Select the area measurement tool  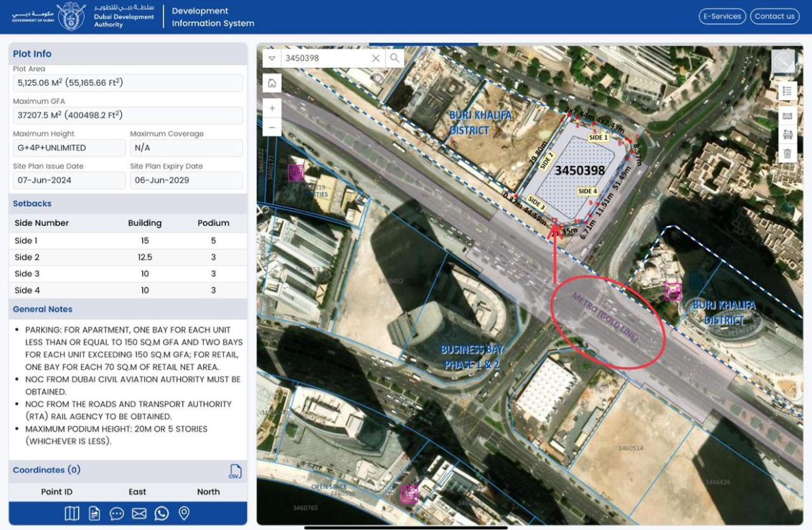click(787, 135)
